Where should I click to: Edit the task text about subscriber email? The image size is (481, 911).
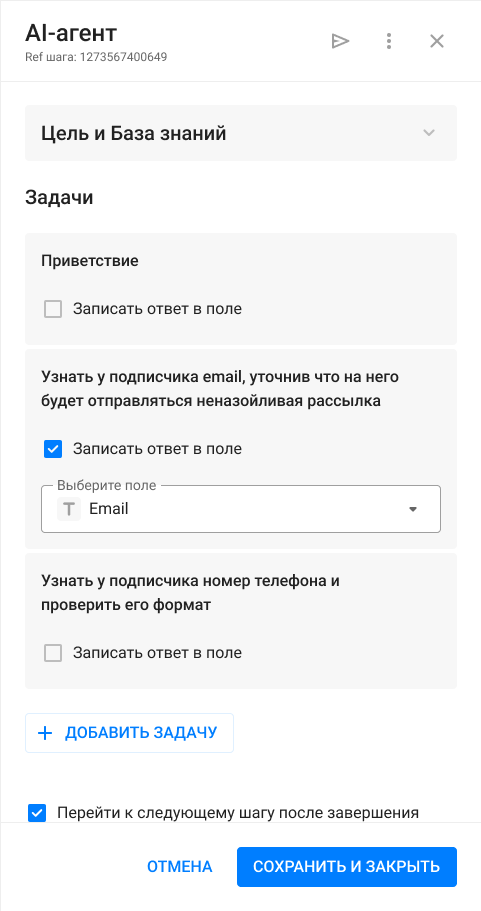[220, 389]
